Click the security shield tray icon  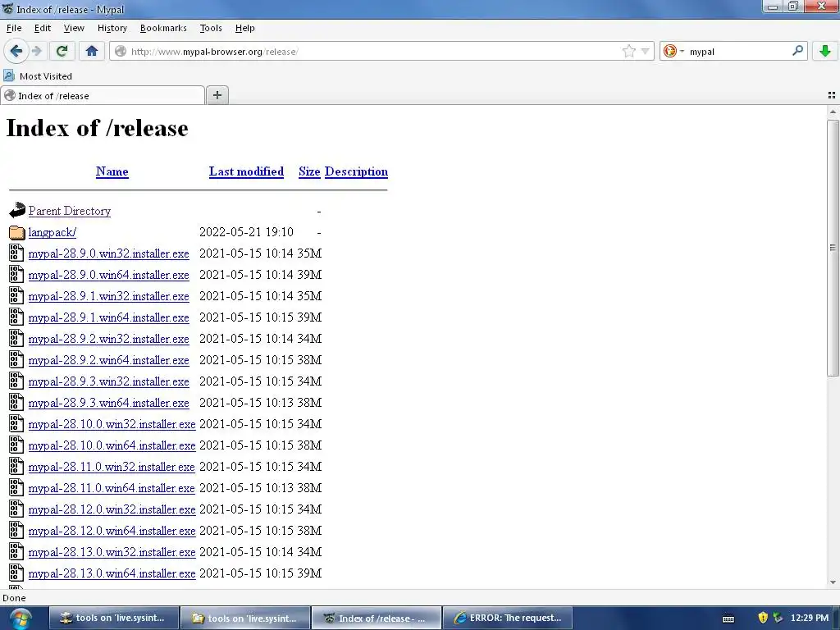point(763,618)
